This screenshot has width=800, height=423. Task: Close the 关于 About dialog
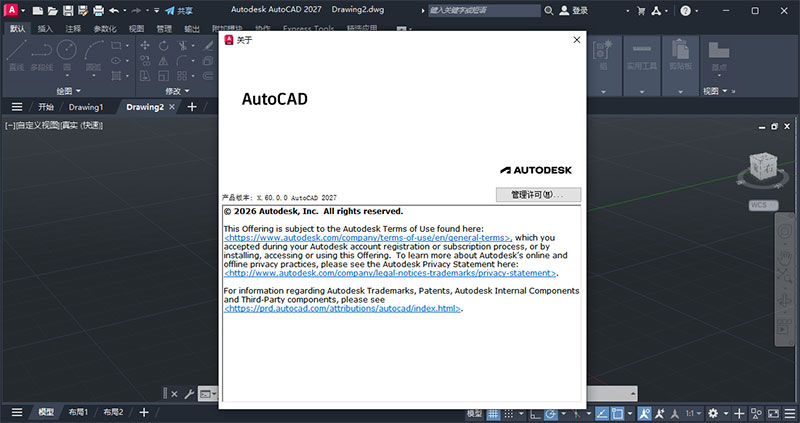click(x=576, y=40)
